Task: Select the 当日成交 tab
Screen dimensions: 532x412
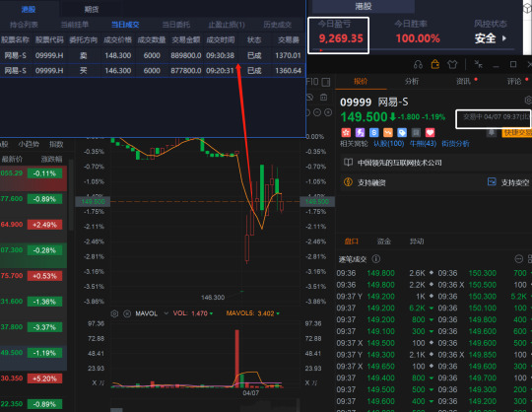Action: click(125, 25)
